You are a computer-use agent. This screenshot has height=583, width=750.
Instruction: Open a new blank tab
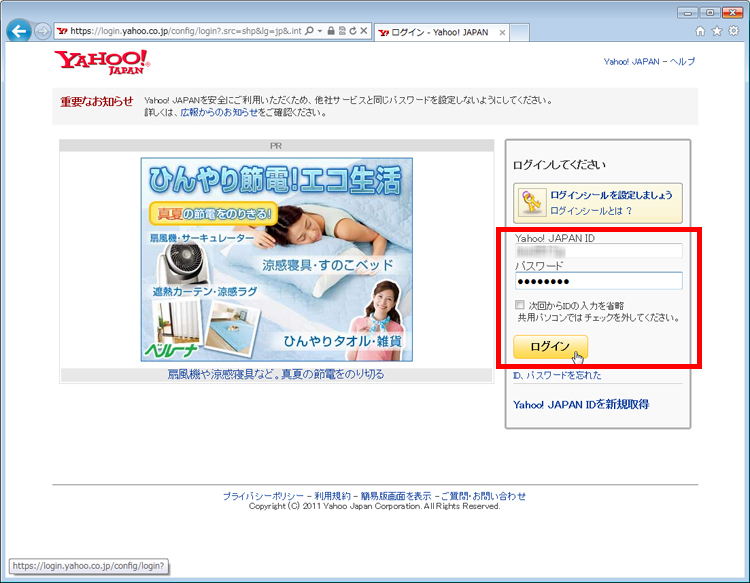click(519, 33)
